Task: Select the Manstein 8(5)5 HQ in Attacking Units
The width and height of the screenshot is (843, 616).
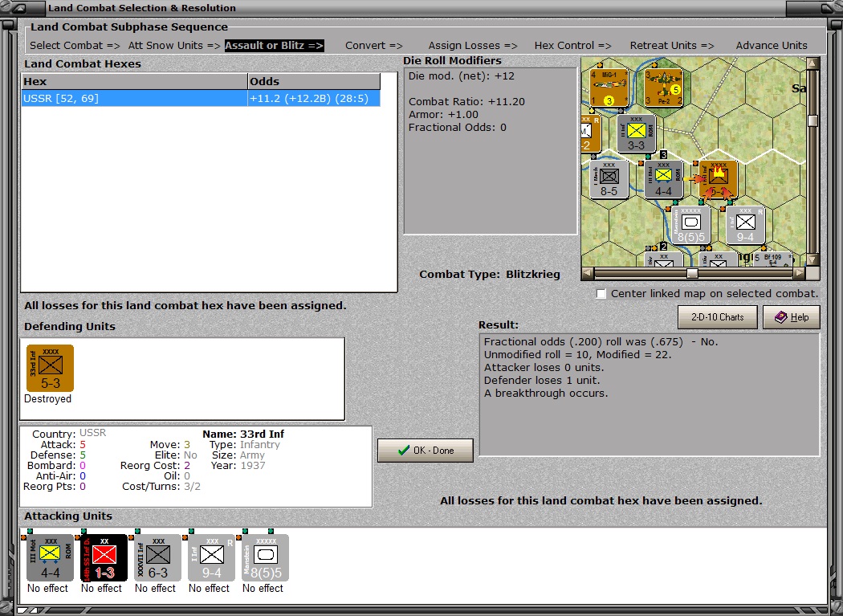Action: click(x=265, y=557)
